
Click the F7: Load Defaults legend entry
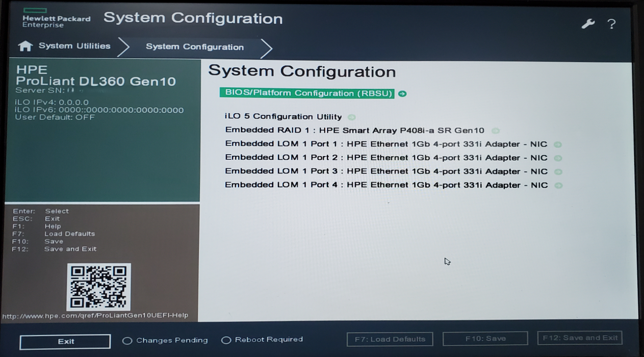54,234
